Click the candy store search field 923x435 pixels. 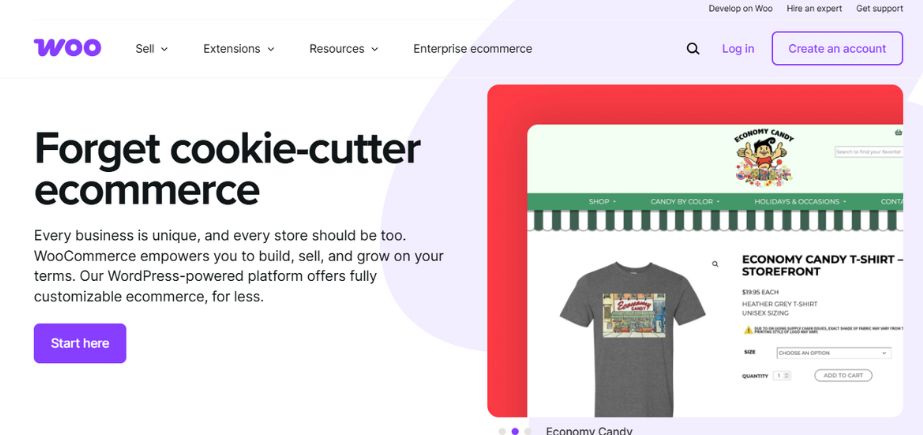869,152
